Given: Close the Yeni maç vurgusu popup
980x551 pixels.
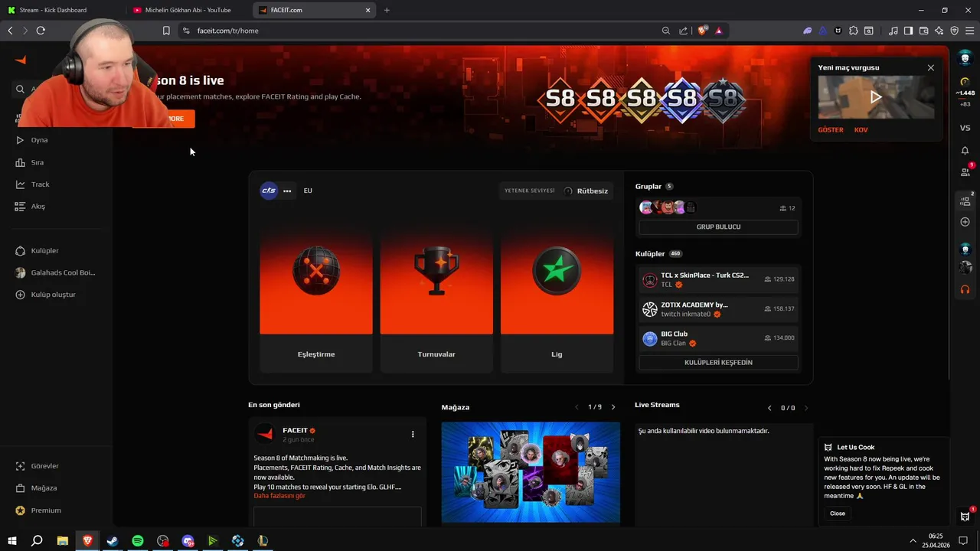Looking at the screenshot, I should (931, 67).
